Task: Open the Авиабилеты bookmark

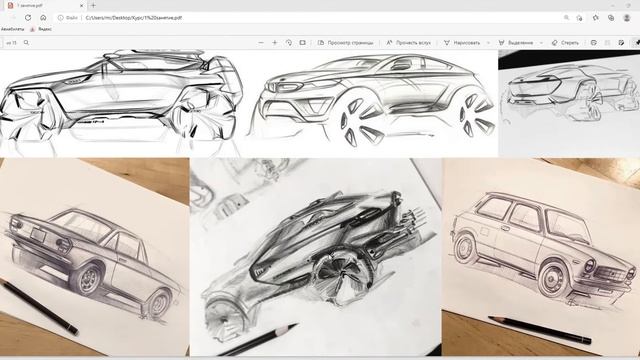Action: click(12, 29)
